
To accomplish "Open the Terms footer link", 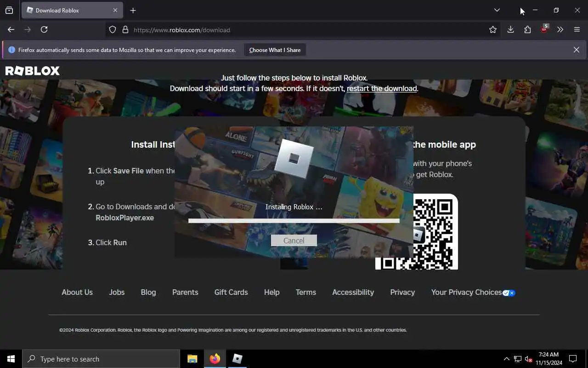I will (306, 292).
